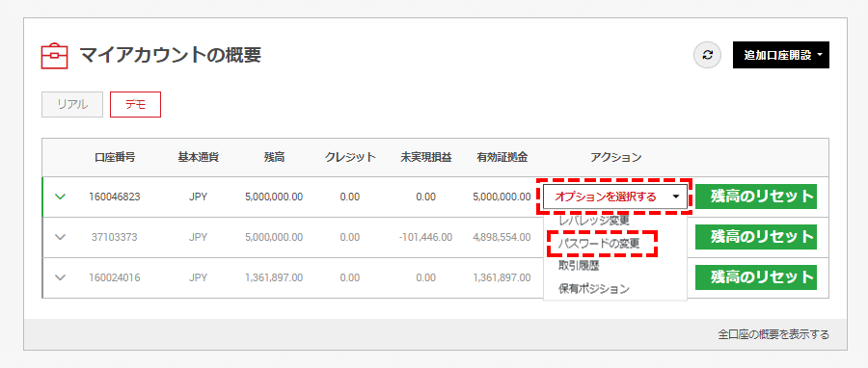Click unrealized loss value -101,446.00

pyautogui.click(x=425, y=238)
